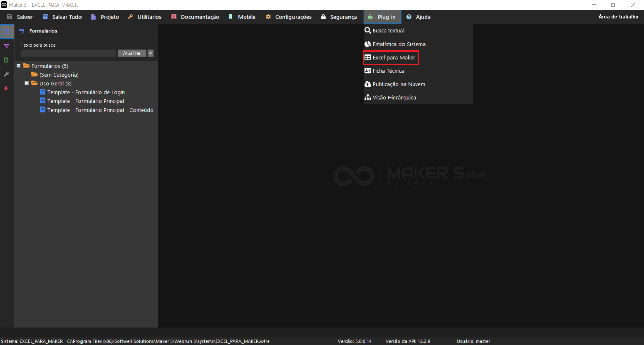Select Visão Hierárquica menu entry
This screenshot has height=345, width=644.
coord(394,98)
